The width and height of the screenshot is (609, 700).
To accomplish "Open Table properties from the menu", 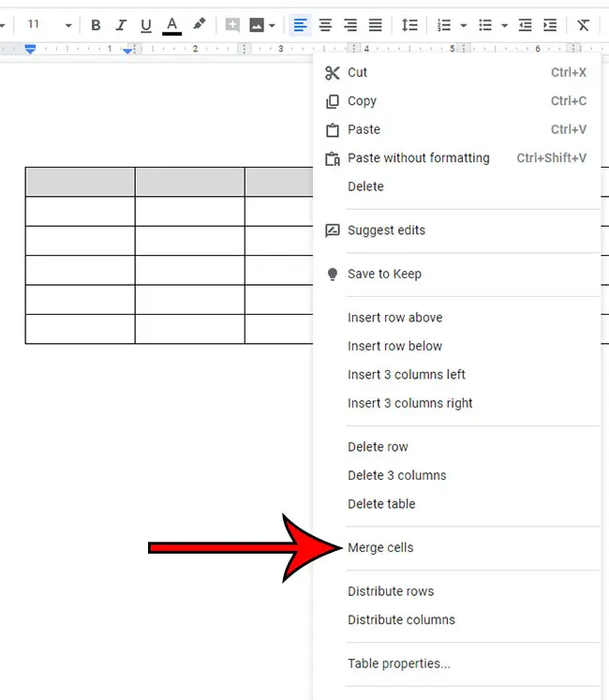I will [399, 663].
